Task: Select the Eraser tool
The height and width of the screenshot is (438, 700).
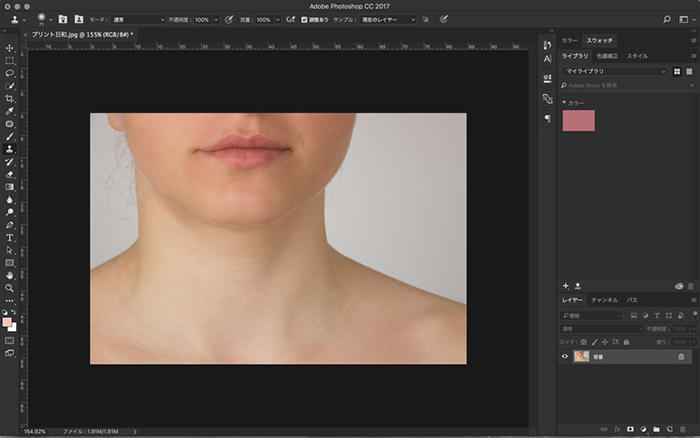Action: 9,175
